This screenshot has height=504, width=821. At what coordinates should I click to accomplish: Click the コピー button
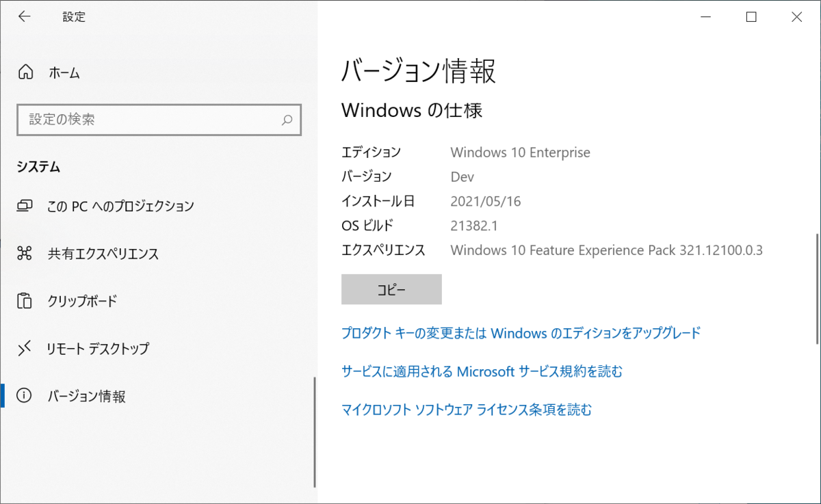click(391, 289)
